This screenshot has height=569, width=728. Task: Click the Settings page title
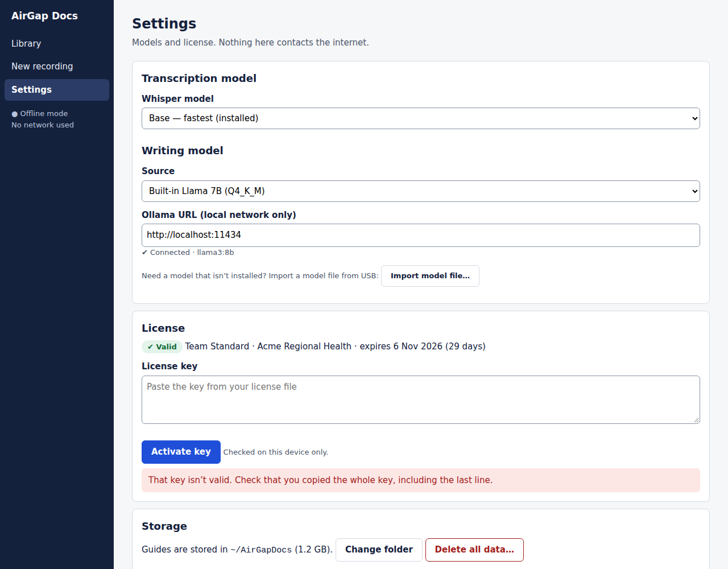tap(164, 24)
